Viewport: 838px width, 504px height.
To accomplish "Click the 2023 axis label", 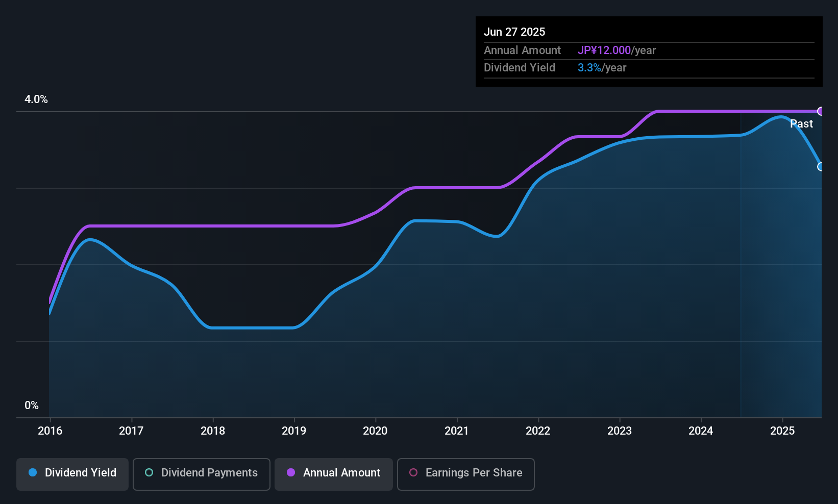I will pyautogui.click(x=620, y=431).
